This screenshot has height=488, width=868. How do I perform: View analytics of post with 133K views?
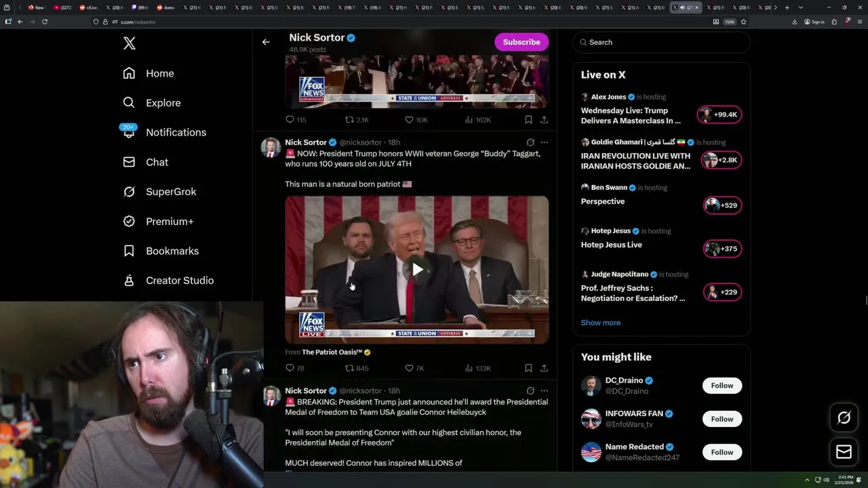coord(477,368)
